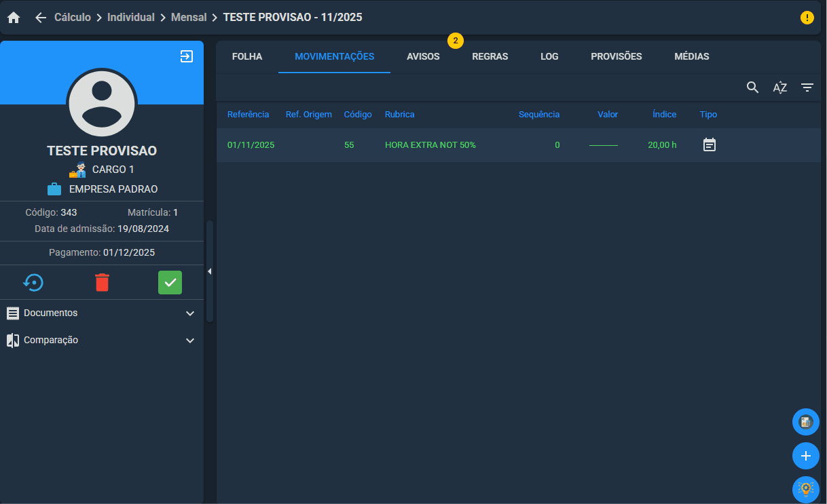Open search in movements toolbar
827x504 pixels.
pyautogui.click(x=752, y=88)
